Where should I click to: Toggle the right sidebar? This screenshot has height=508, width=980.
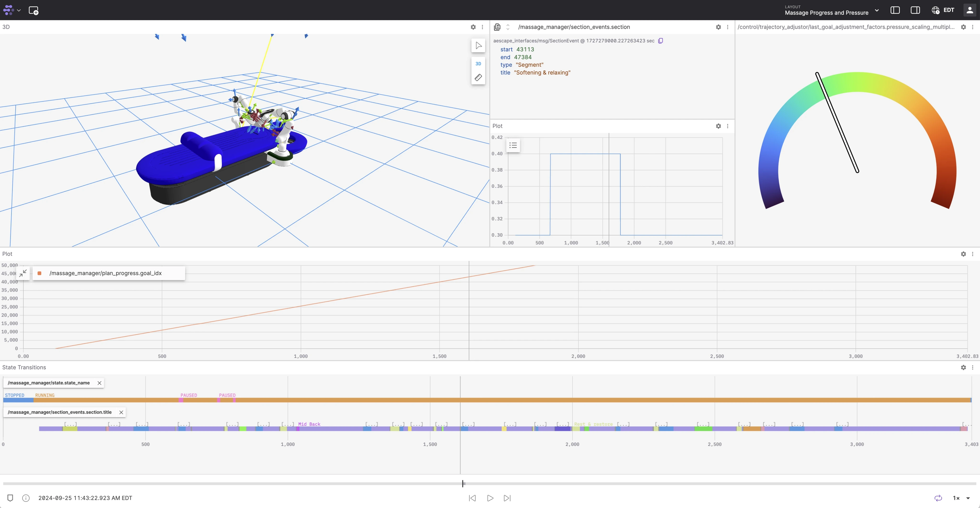[915, 10]
